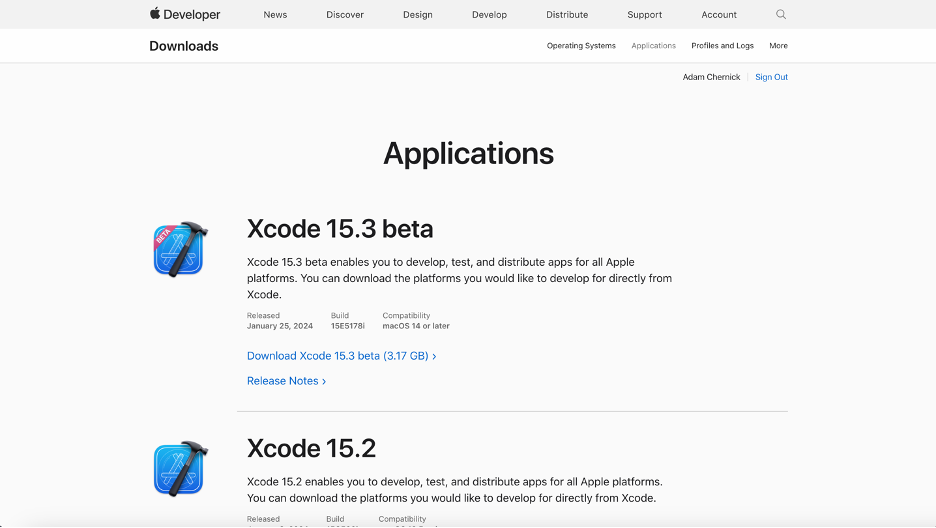The image size is (936, 528).
Task: Open the search magnifier icon
Action: click(x=781, y=14)
